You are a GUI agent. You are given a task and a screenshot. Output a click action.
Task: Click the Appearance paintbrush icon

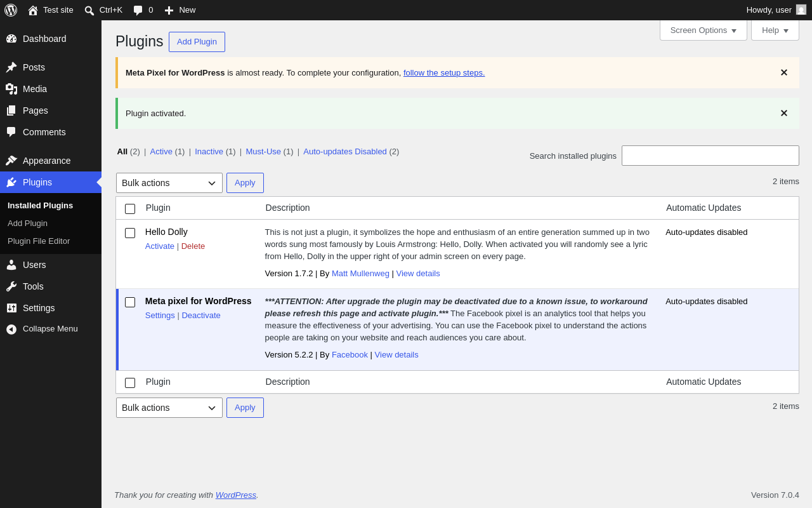[11, 161]
